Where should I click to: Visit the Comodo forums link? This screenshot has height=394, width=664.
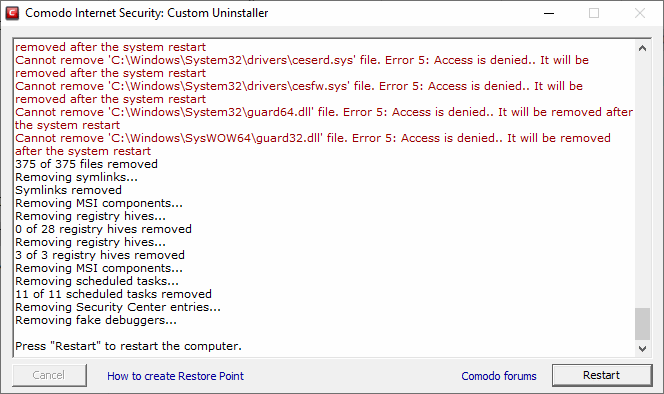(x=499, y=376)
